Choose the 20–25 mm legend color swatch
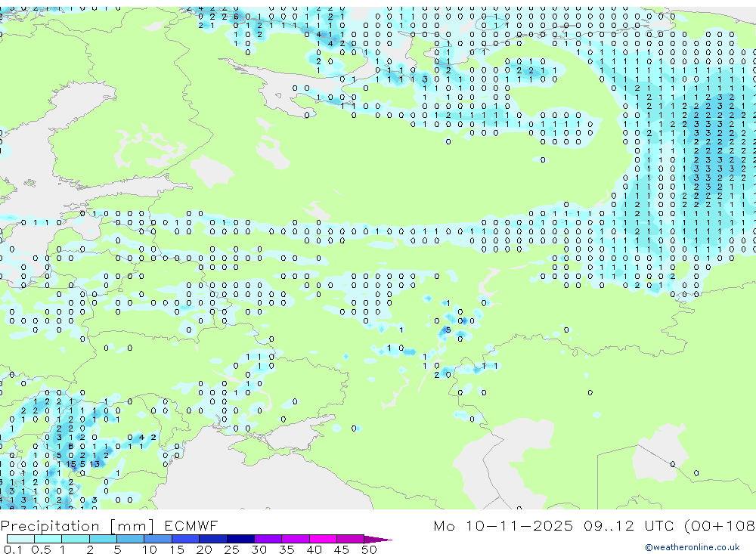 pyautogui.click(x=213, y=539)
